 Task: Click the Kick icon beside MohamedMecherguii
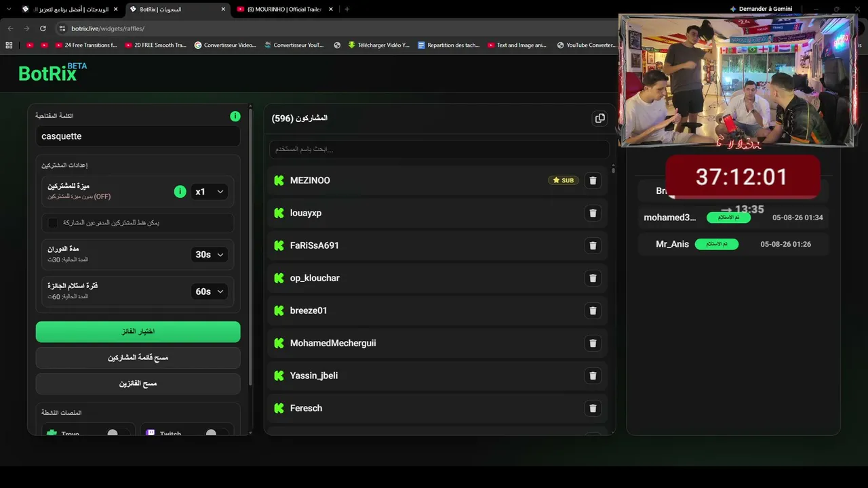pos(279,343)
